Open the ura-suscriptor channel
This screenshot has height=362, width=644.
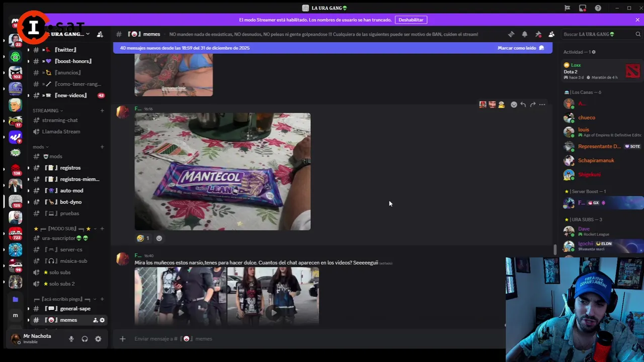point(68,238)
